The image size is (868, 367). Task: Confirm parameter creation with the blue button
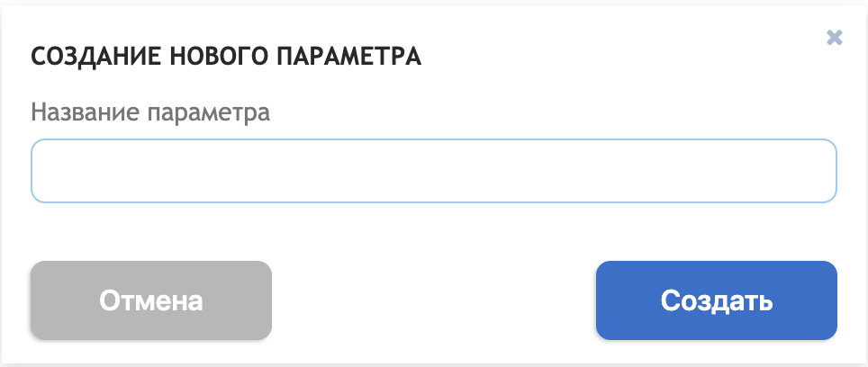click(x=717, y=300)
